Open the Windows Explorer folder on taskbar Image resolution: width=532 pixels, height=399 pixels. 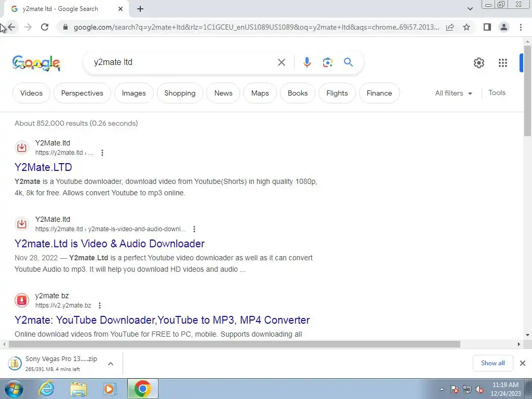pos(78,389)
